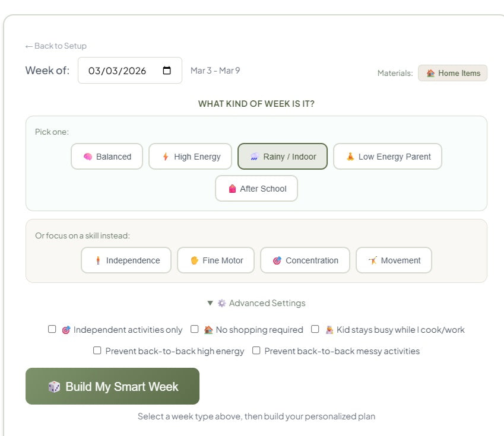Click the lightning bolt icon on High Energy
Screen dimensions: 504x436
pos(166,157)
